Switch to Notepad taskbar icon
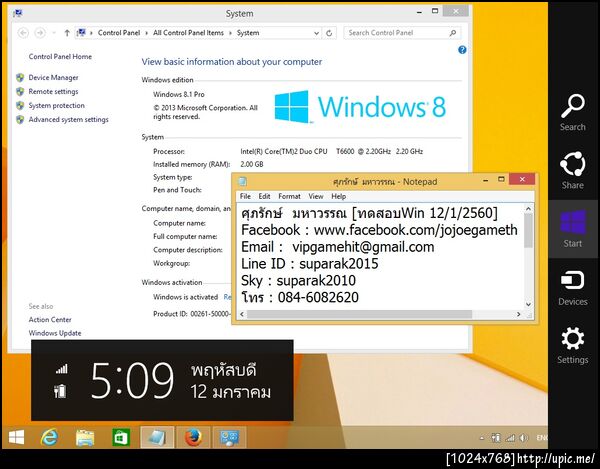This screenshot has height=469, width=600. (157, 437)
